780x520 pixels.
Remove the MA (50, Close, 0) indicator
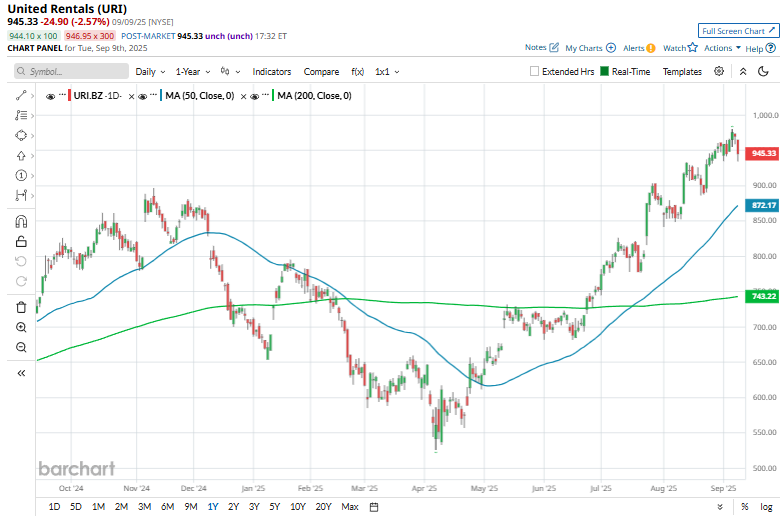point(243,97)
